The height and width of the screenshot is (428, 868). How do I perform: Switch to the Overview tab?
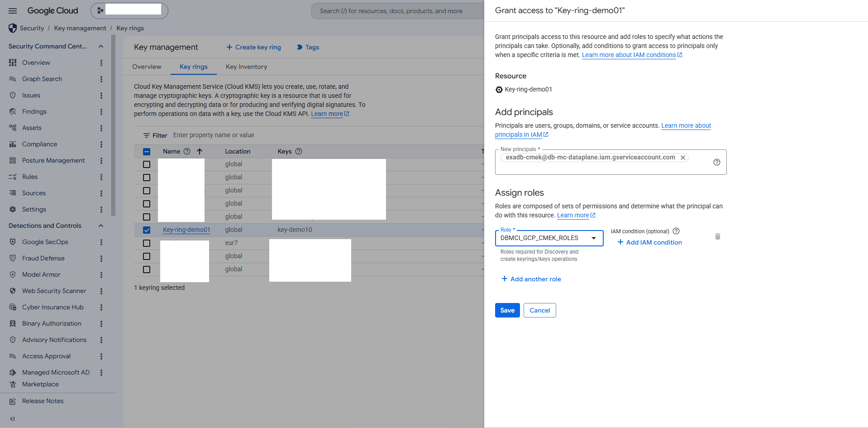[x=147, y=67]
